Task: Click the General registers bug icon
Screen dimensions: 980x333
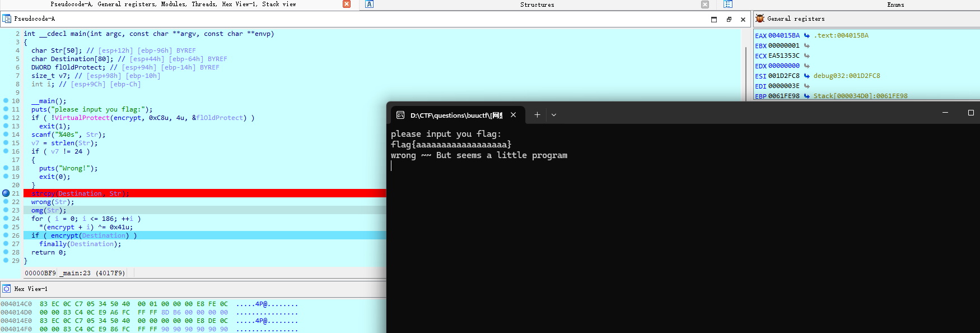Action: pos(760,18)
